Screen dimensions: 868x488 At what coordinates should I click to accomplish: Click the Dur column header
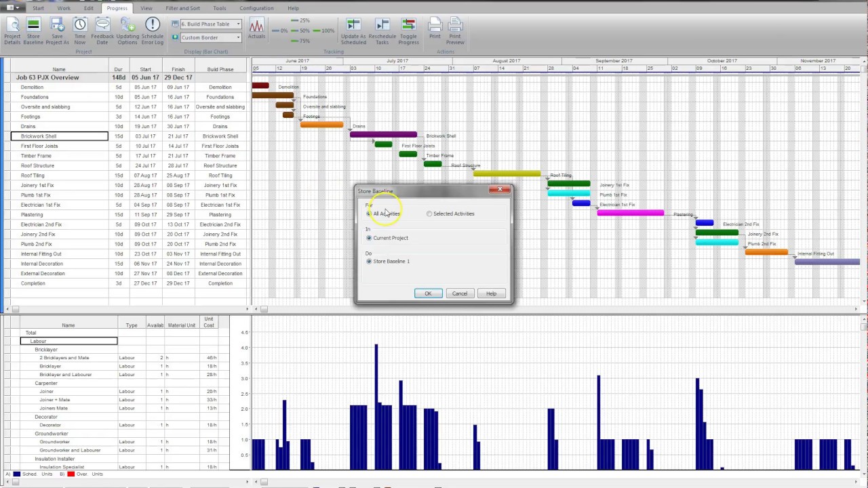[x=119, y=69]
